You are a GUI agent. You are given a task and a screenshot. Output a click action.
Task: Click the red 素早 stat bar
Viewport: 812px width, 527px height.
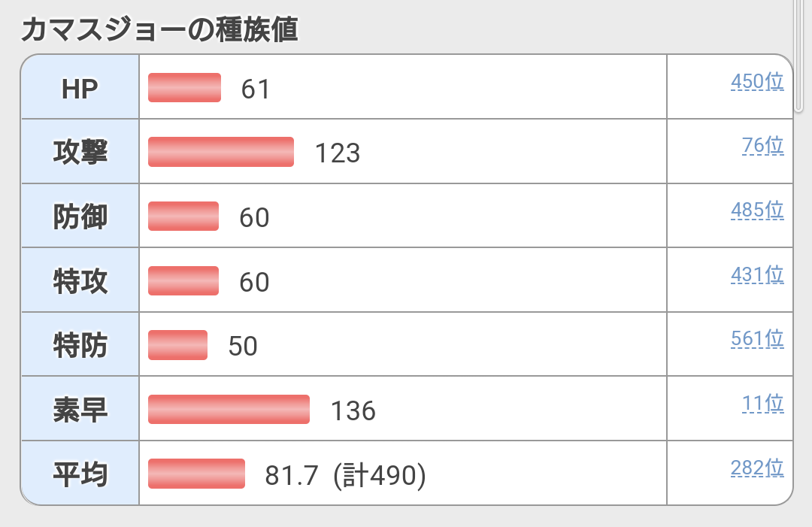click(229, 409)
